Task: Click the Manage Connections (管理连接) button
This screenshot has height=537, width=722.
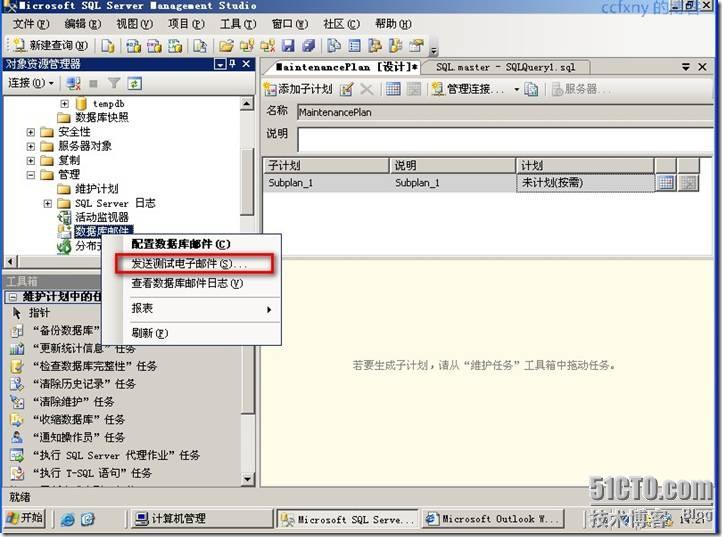Action: point(468,89)
